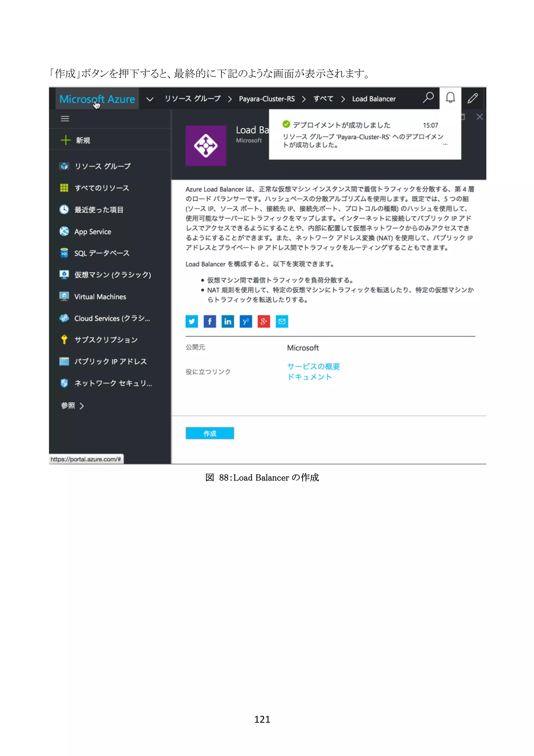Go to SQL データベース
Image resolution: width=534 pixels, height=756 pixels.
pos(102,253)
